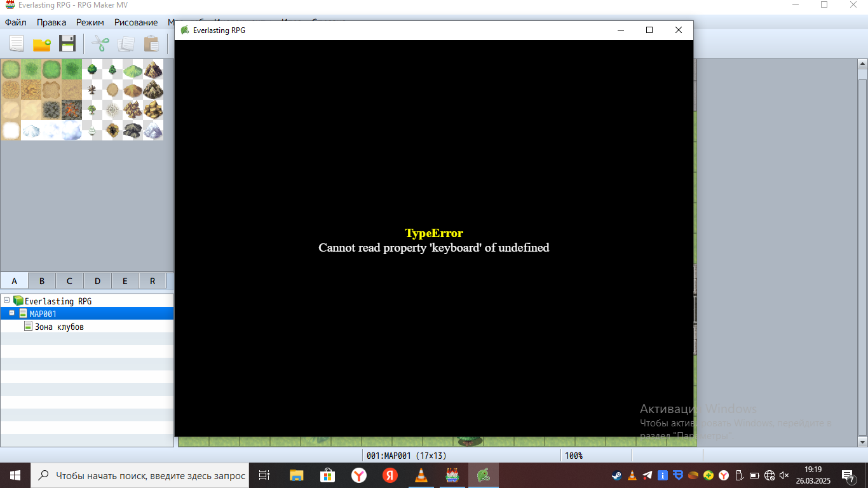The height and width of the screenshot is (488, 868).
Task: Open the clock showing 19:19
Action: [x=813, y=475]
